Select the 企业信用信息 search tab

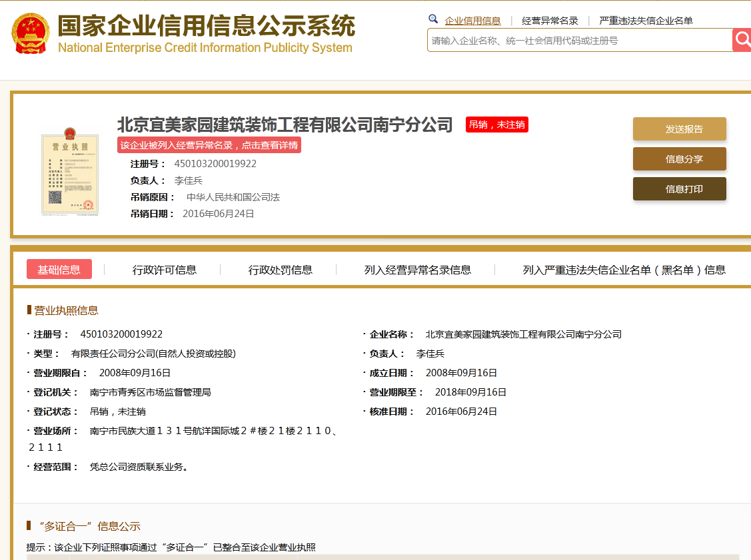click(x=472, y=21)
